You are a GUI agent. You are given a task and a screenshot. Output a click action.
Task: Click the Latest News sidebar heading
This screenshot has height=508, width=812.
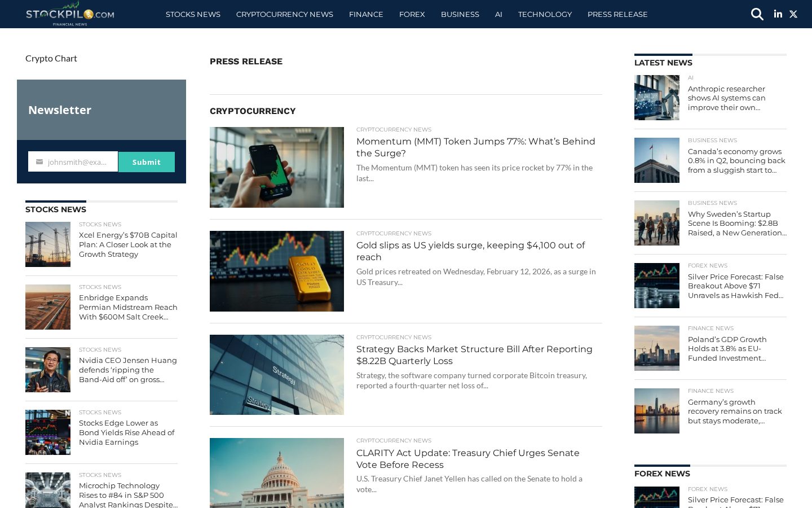[x=663, y=63]
